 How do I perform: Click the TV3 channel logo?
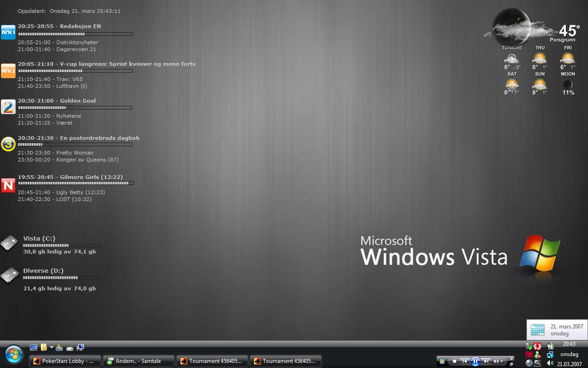(8, 144)
